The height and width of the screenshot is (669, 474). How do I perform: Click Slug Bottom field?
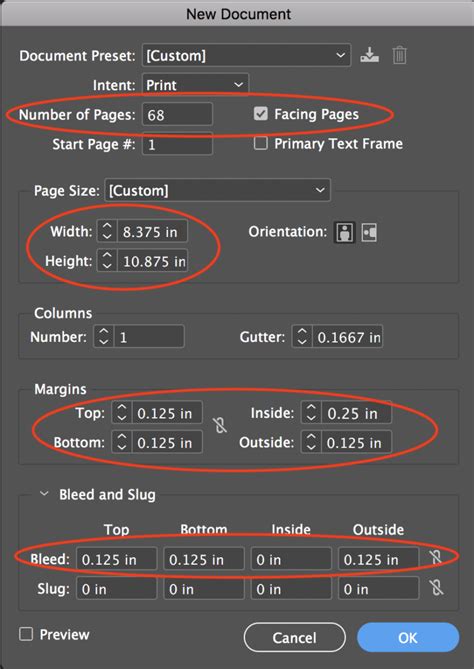(204, 589)
